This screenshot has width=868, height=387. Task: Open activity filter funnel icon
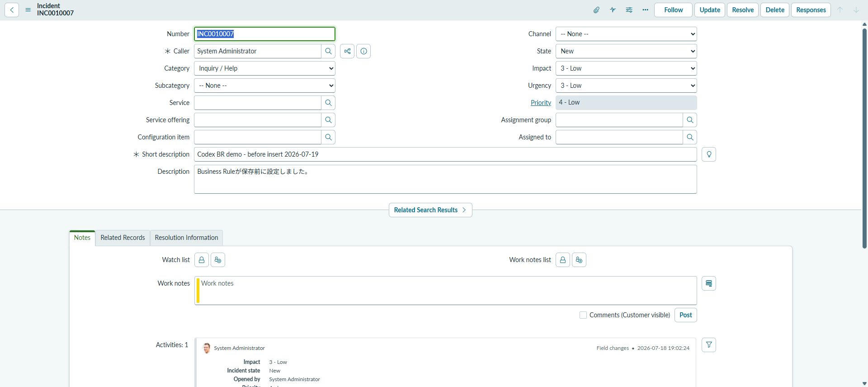[709, 345]
